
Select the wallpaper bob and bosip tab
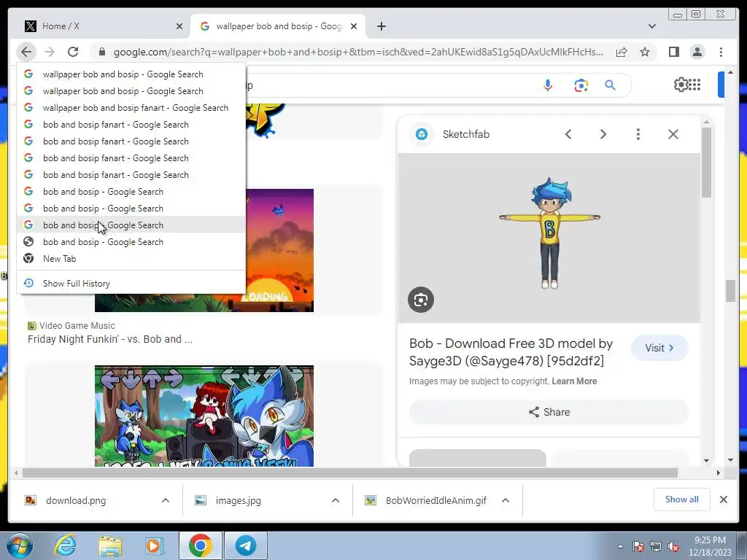click(278, 26)
